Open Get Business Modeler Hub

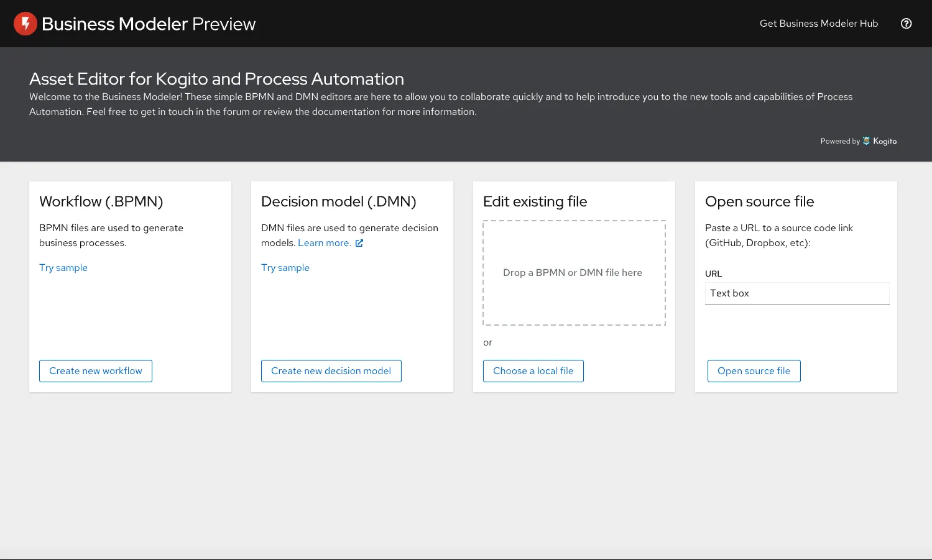coord(819,24)
